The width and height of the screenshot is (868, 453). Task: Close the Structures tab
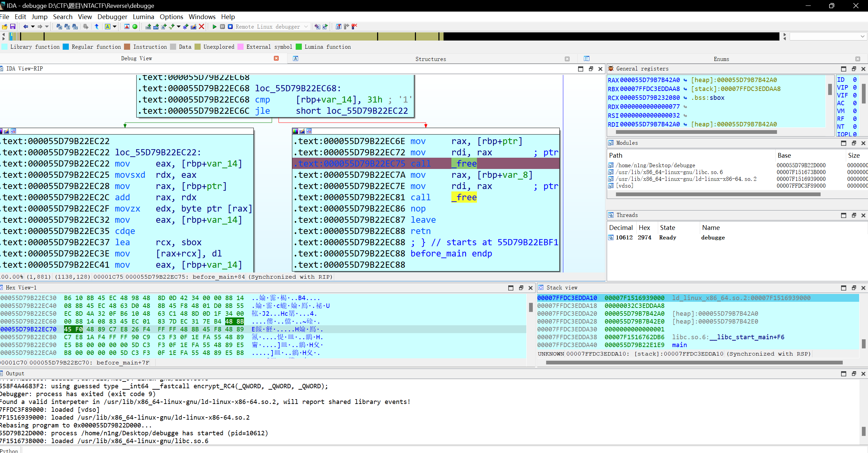tap(567, 59)
